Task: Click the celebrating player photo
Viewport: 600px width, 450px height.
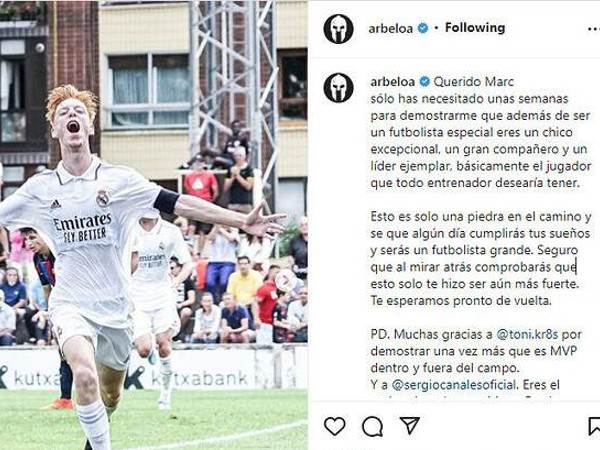Action: click(x=154, y=225)
